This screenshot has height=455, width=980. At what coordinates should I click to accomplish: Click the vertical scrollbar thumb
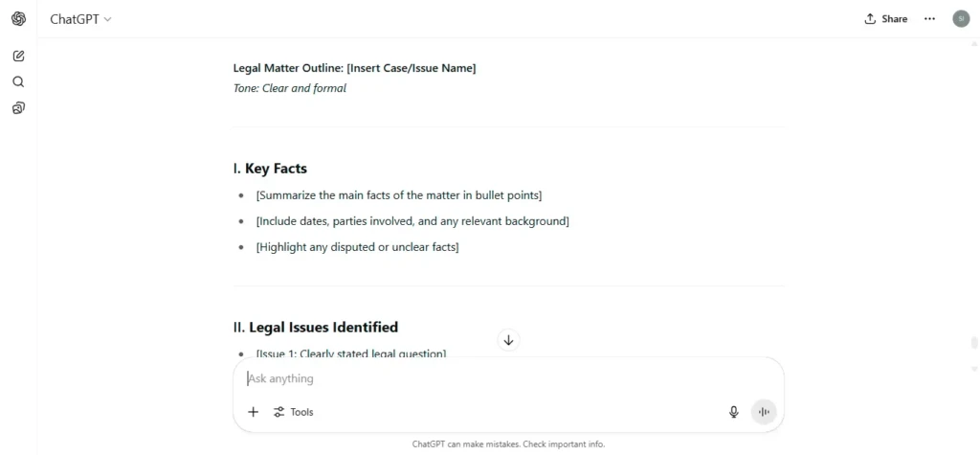pyautogui.click(x=973, y=342)
